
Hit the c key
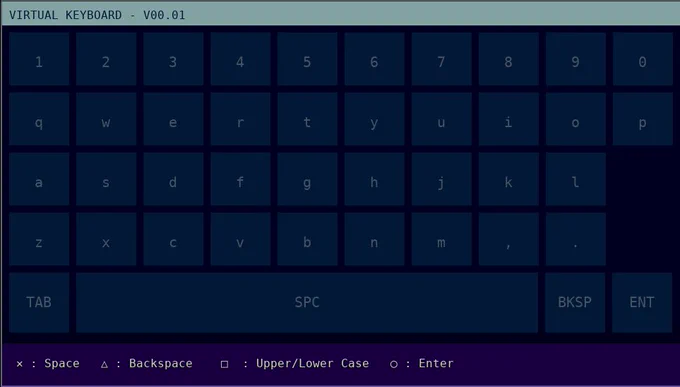(173, 239)
